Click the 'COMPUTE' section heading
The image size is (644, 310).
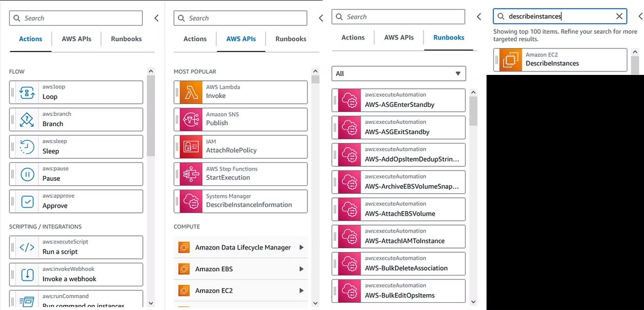pyautogui.click(x=187, y=227)
